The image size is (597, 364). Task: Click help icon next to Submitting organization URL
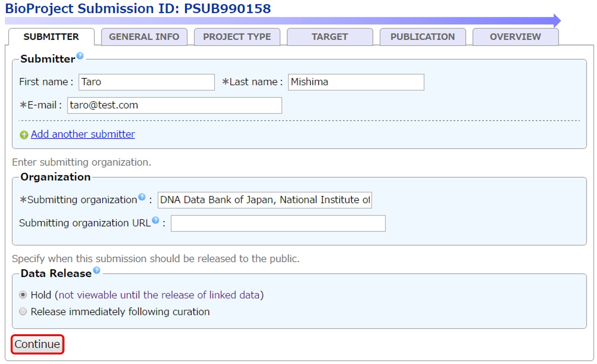[x=156, y=220]
